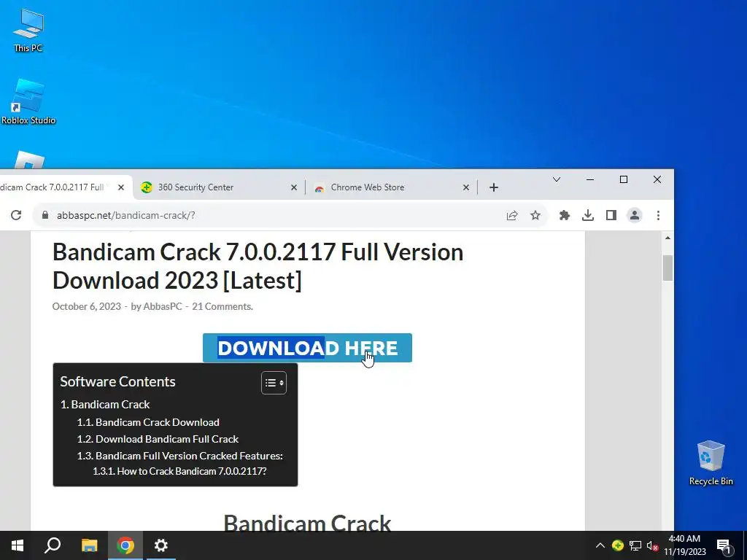This screenshot has height=560, width=747.
Task: Select the Recycle Bin icon
Action: (x=711, y=463)
